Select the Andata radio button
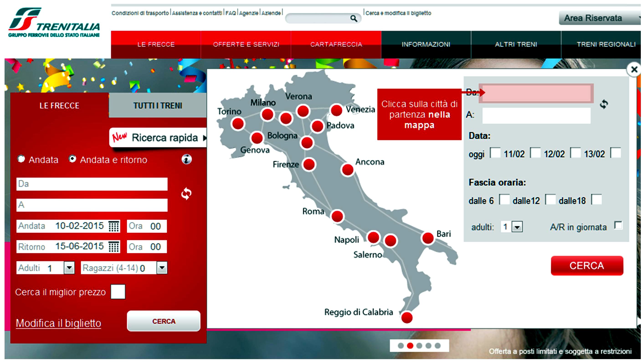This screenshot has width=644, height=363. (21, 159)
